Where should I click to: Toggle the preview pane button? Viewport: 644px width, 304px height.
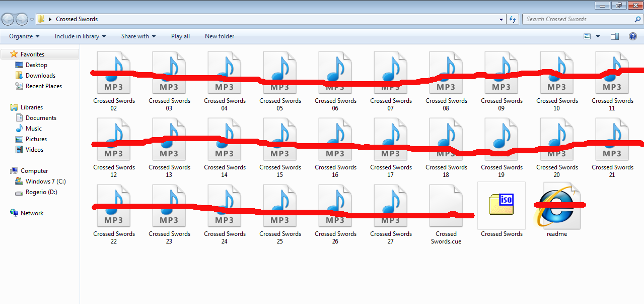[x=614, y=36]
